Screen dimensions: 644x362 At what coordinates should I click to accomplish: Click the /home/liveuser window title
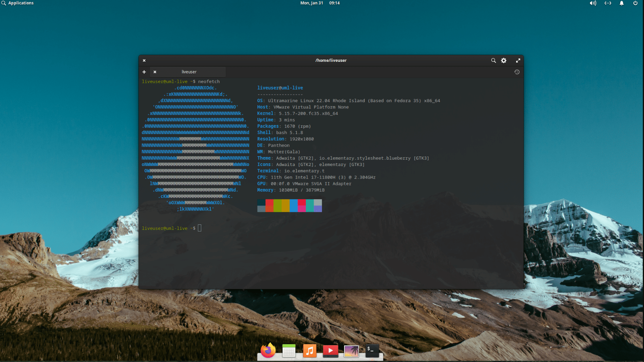331,60
